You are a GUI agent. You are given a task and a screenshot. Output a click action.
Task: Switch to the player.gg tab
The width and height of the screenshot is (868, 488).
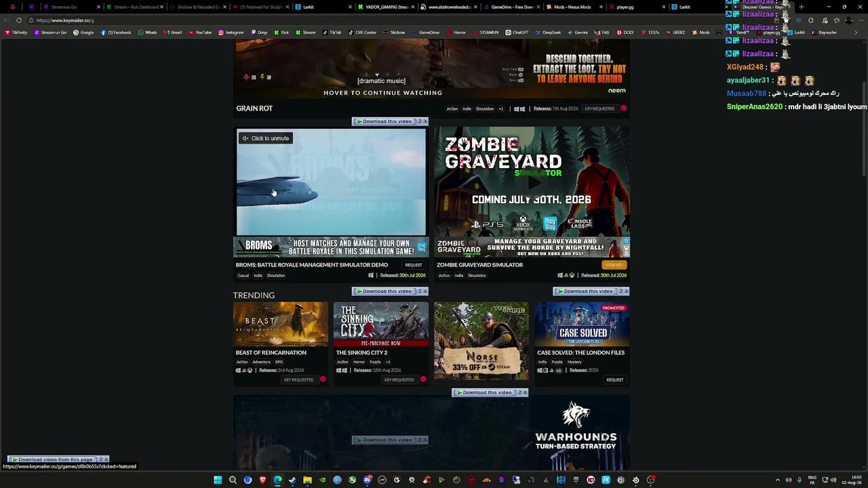pos(636,7)
